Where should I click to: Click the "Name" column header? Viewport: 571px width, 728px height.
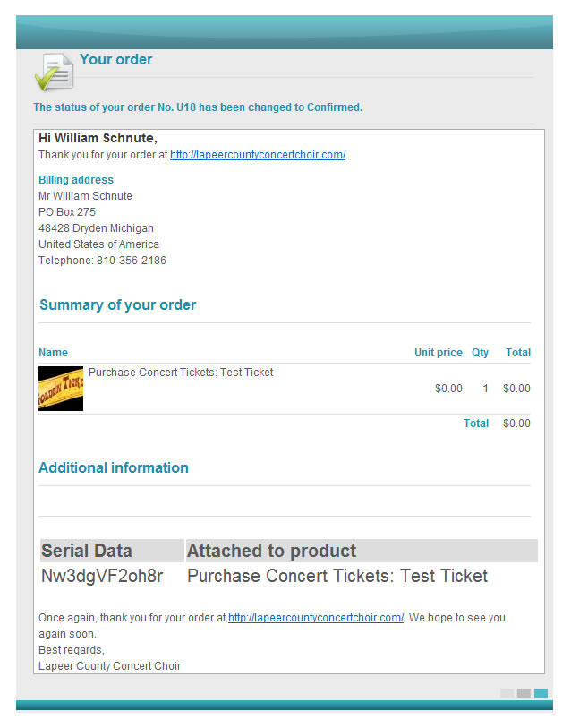click(53, 353)
